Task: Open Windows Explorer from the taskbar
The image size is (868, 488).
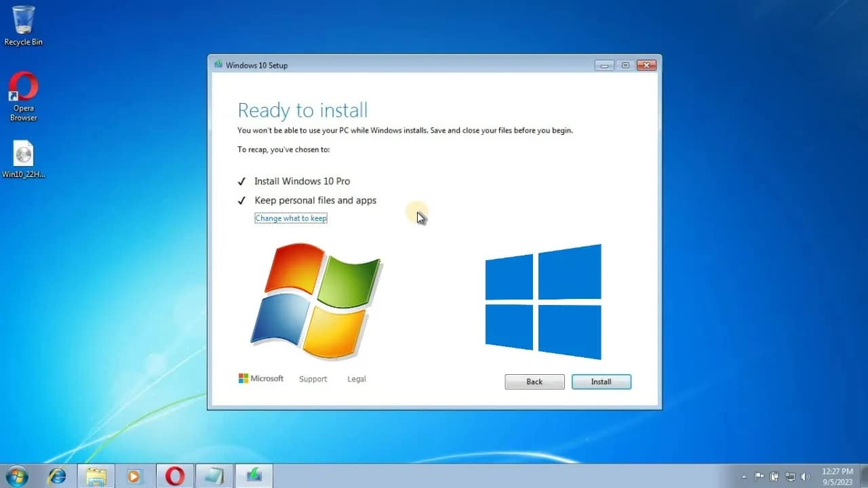Action: click(96, 476)
